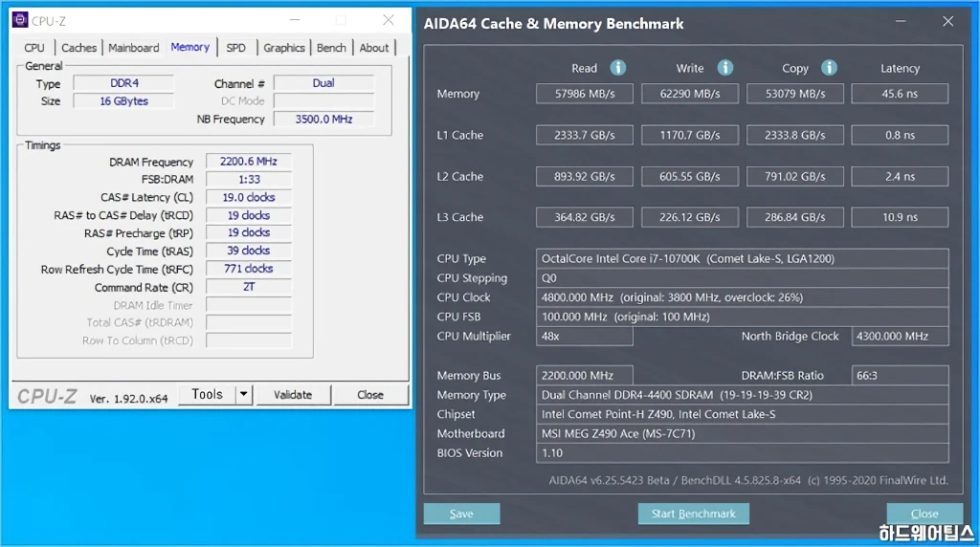Click the FSB:DRAM value 1:33 in CPU-Z
The image size is (980, 547).
pyautogui.click(x=249, y=179)
